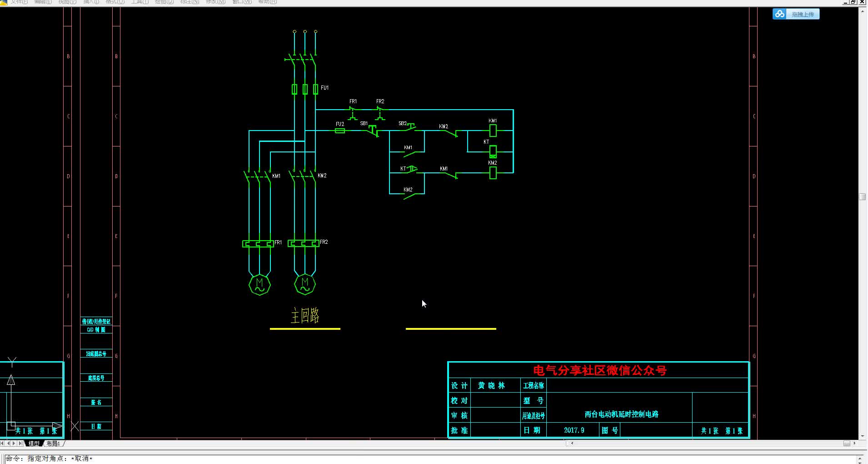Select the KM2 main contactor label
Screen dimensions: 868x464
point(322,176)
